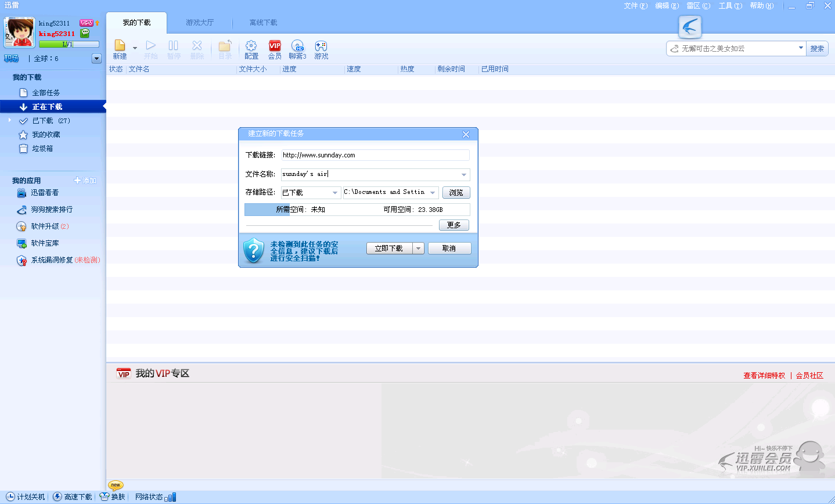Image resolution: width=835 pixels, height=504 pixels.
Task: Open the storage path dropdown (C:\Documents)
Action: point(391,192)
